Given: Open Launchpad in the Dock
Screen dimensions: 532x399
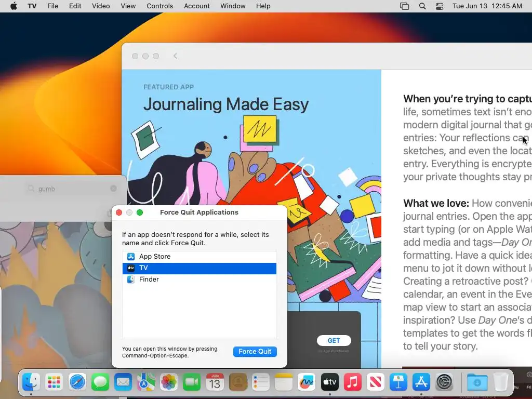Looking at the screenshot, I should tap(54, 383).
